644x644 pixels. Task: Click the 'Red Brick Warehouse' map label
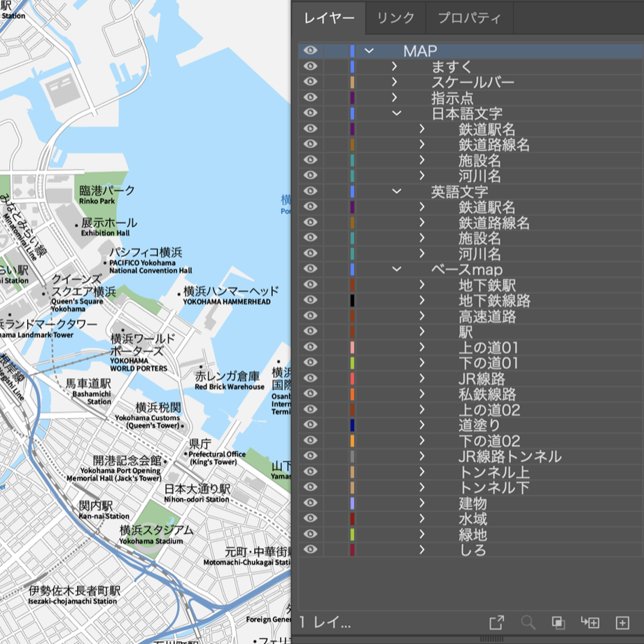[230, 386]
